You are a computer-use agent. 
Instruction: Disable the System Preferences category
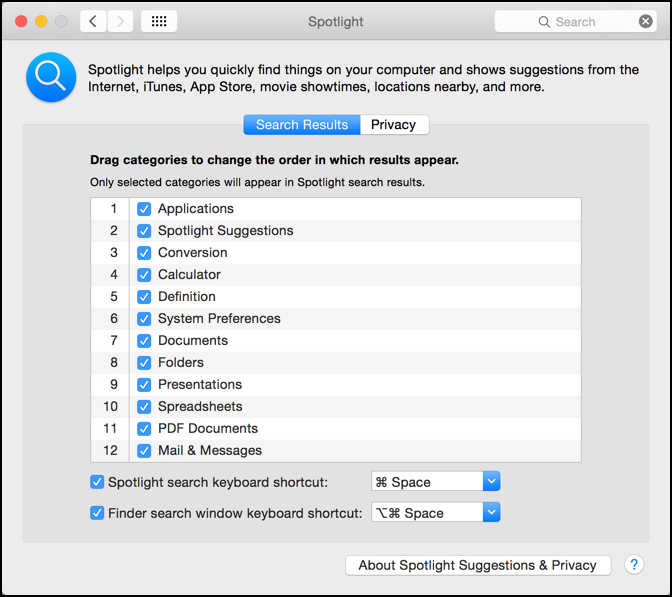pos(144,319)
